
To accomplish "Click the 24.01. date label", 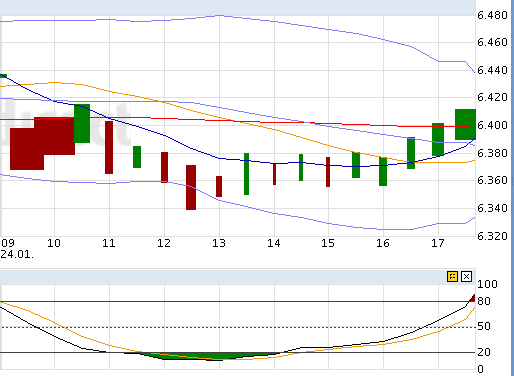I will (17, 255).
